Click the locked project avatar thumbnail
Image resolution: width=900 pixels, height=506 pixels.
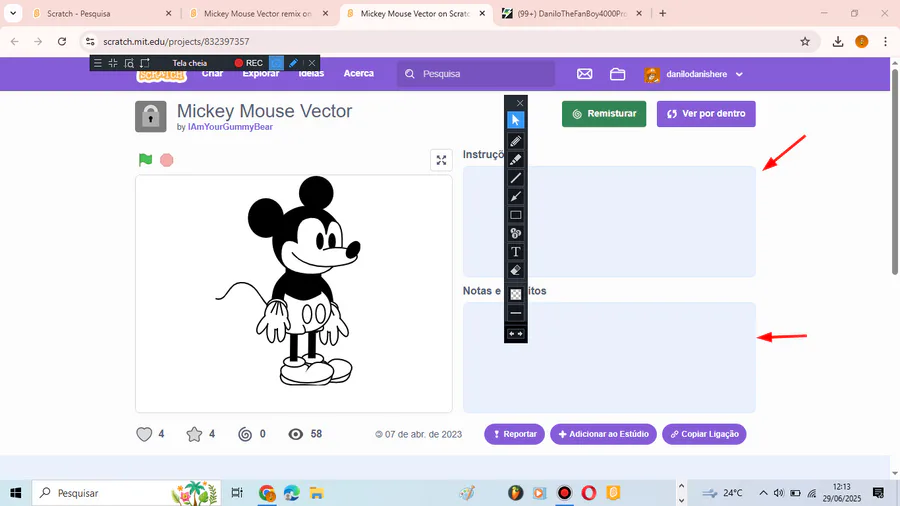[150, 116]
